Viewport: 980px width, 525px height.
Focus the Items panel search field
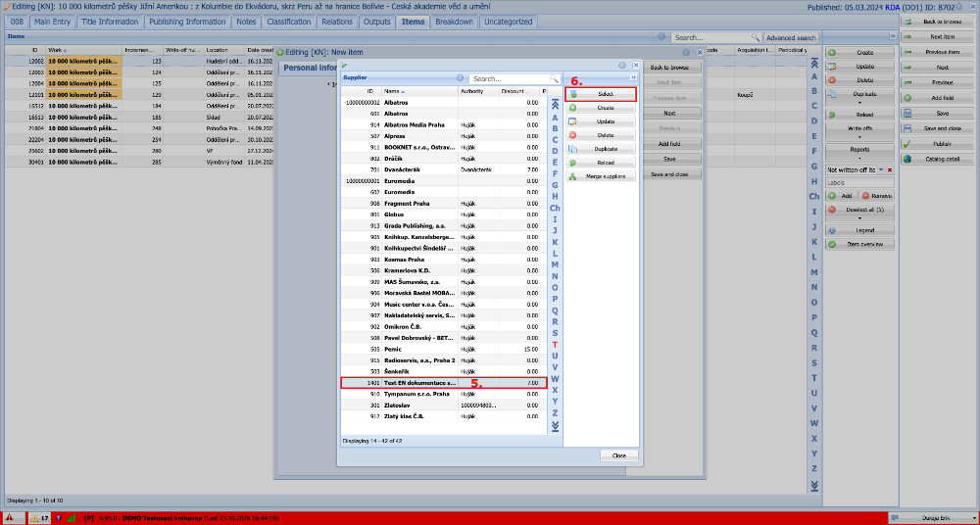pyautogui.click(x=711, y=37)
